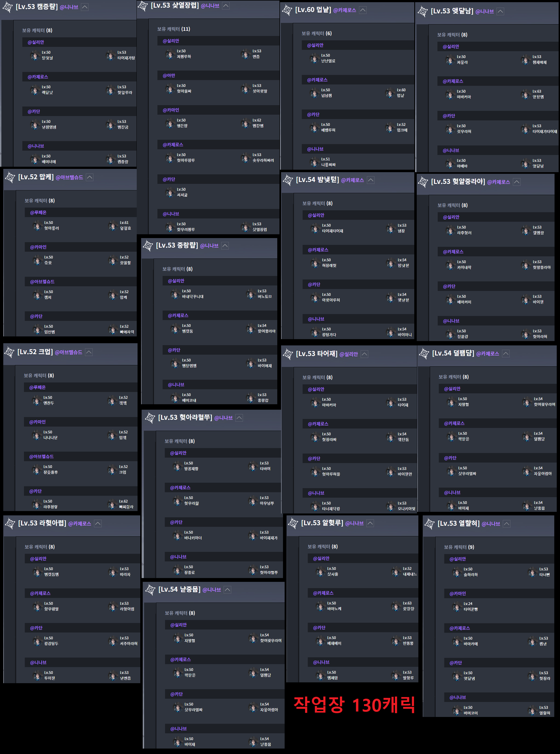Collapse the [Lv.53 앶댵남] roster chevron
Screen dimensions: 560x754
click(x=500, y=11)
